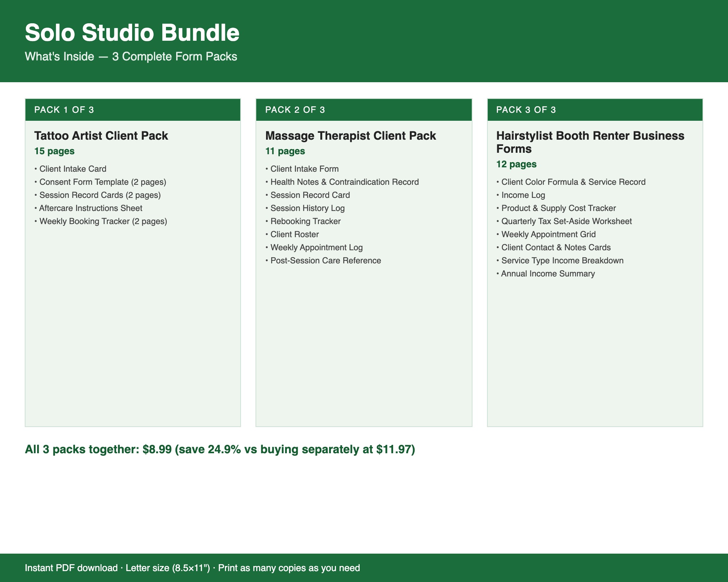Viewport: 728px width, 582px height.
Task: Select "Client Color Formula & Service Record" item
Action: (571, 182)
